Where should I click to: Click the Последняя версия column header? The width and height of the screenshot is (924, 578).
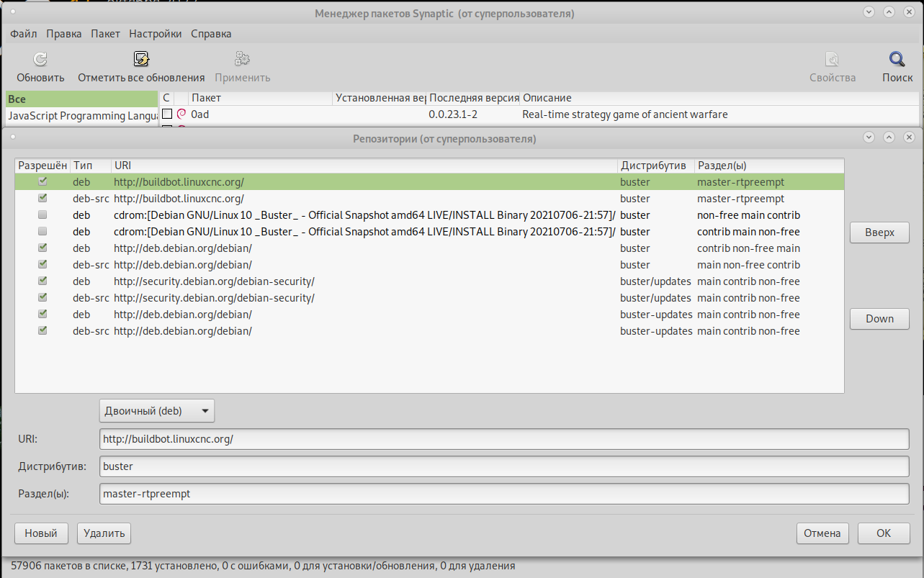(473, 98)
